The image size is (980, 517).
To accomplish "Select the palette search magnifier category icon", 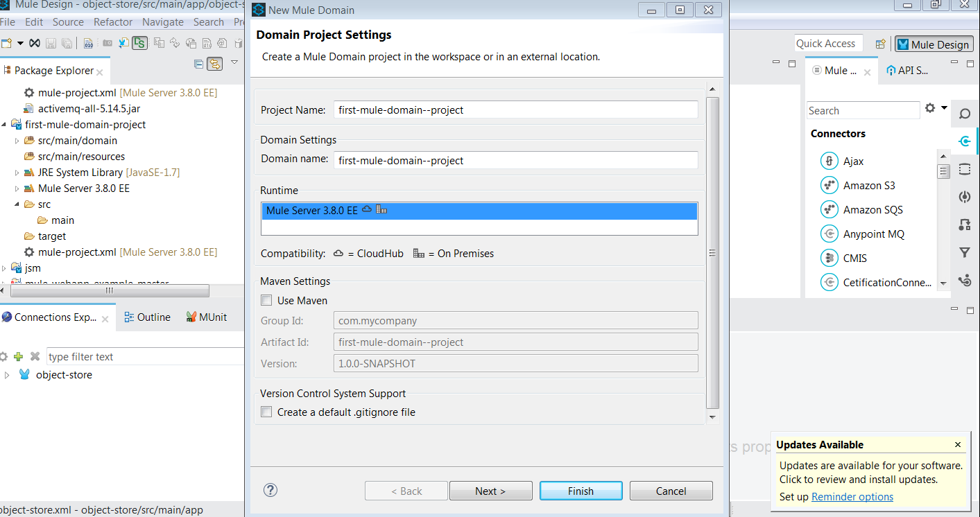I will (965, 114).
